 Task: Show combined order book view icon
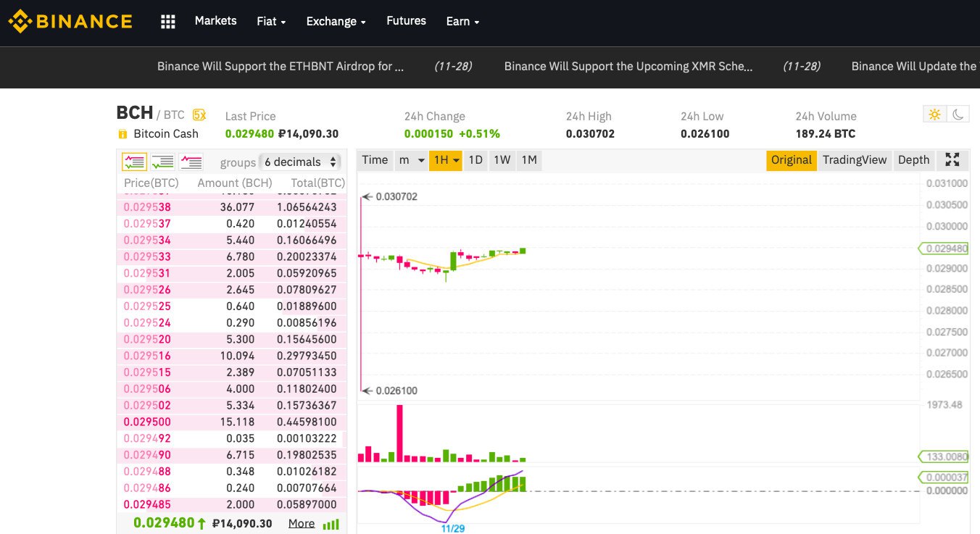click(x=135, y=162)
